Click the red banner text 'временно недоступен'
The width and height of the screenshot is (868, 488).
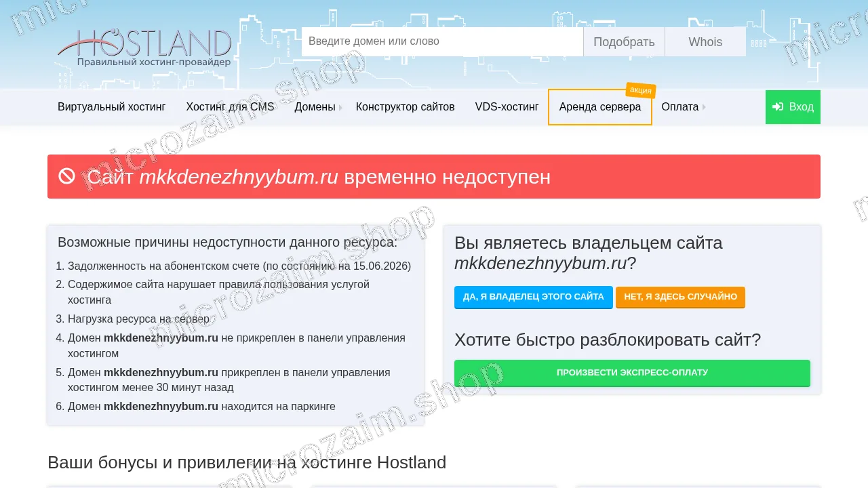(x=448, y=177)
